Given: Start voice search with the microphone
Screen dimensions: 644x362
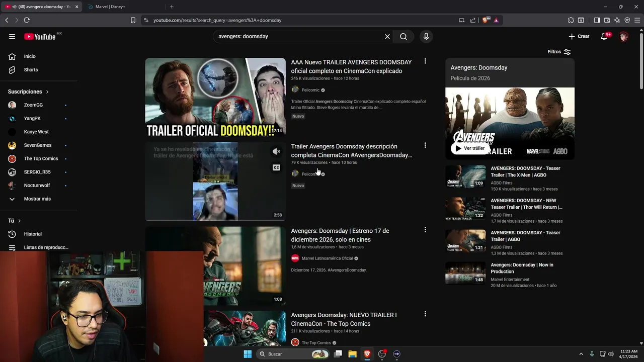Looking at the screenshot, I should [426, 36].
